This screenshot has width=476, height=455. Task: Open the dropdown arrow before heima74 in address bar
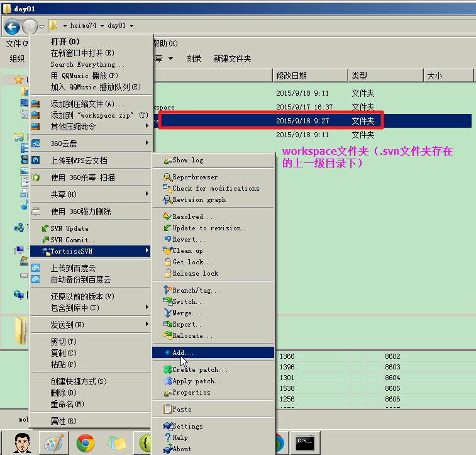click(x=65, y=26)
